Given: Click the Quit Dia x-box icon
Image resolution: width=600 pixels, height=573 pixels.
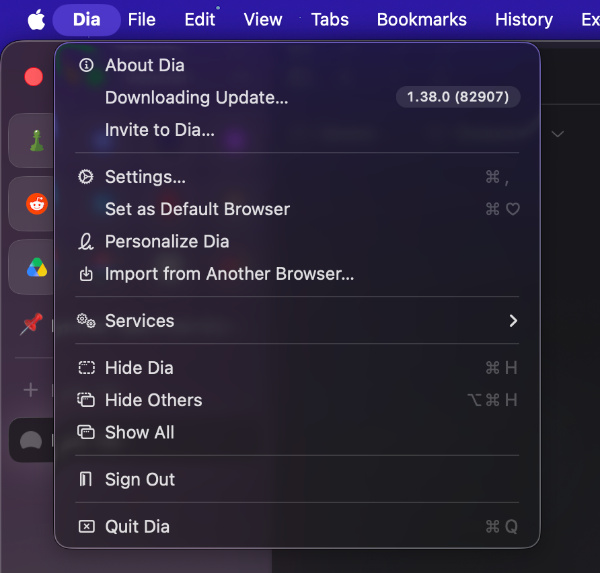Looking at the screenshot, I should (86, 527).
